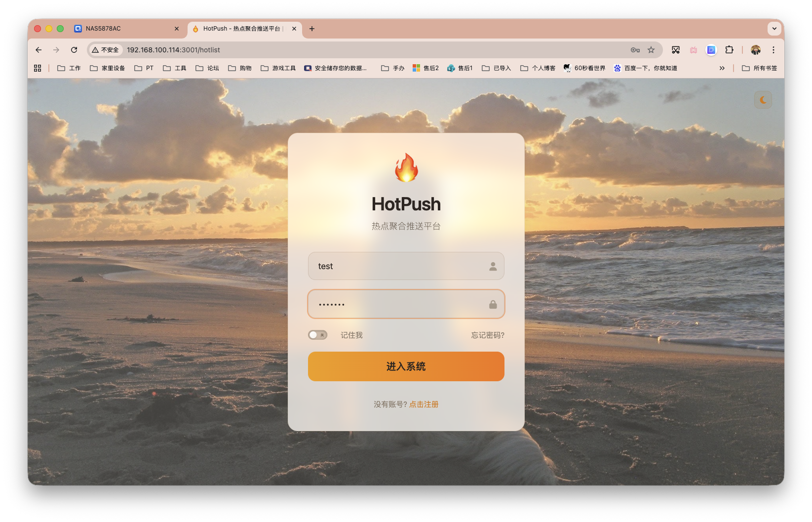Reload the page
812x522 pixels.
click(x=74, y=50)
